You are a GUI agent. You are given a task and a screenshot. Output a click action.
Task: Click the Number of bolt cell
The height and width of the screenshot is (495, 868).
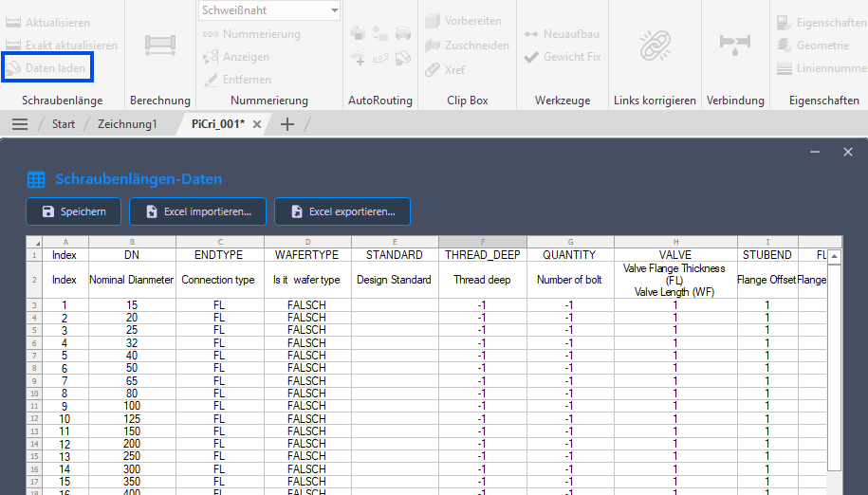[x=570, y=280]
